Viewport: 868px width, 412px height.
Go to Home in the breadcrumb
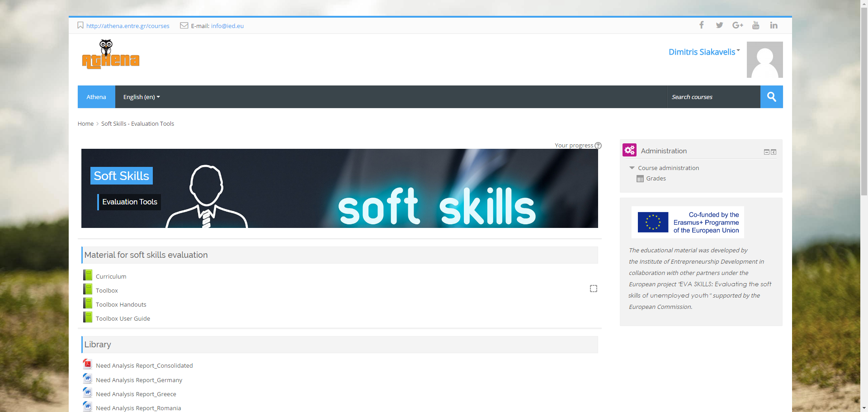click(85, 123)
